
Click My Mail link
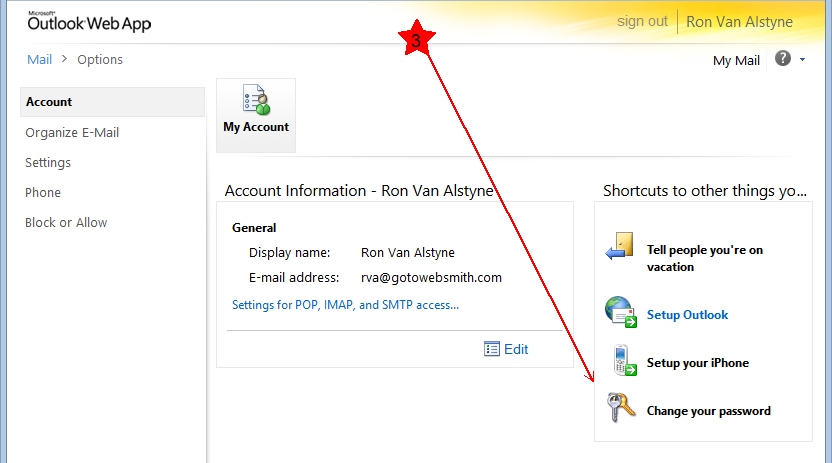(736, 60)
